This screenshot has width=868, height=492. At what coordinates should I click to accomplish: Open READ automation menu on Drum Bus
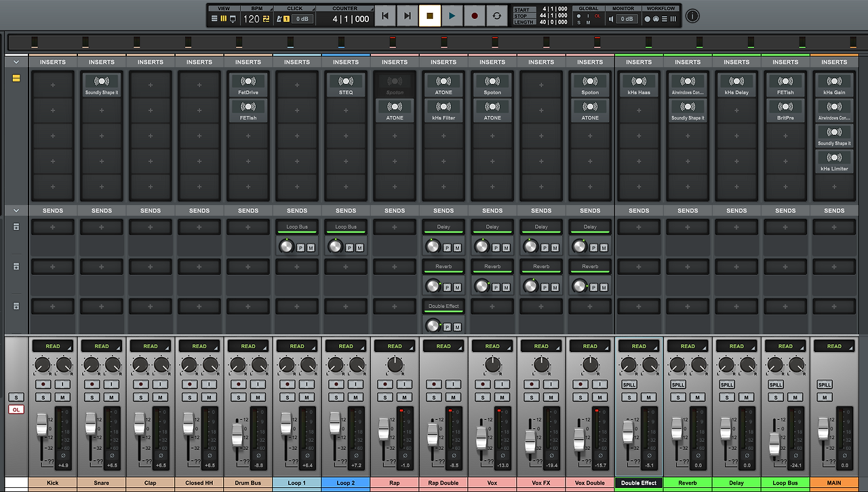click(x=248, y=346)
